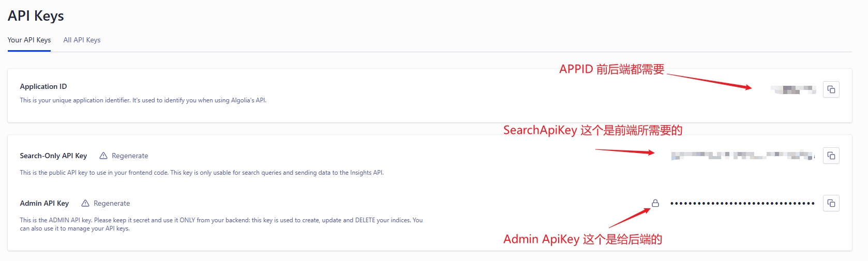Regenerate the Admin API Key
The height and width of the screenshot is (261, 868).
pyautogui.click(x=112, y=203)
